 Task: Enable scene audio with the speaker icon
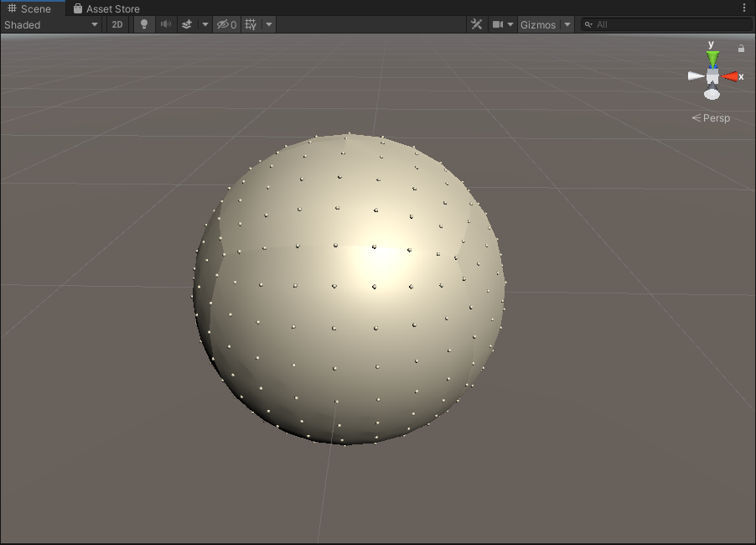pos(165,24)
